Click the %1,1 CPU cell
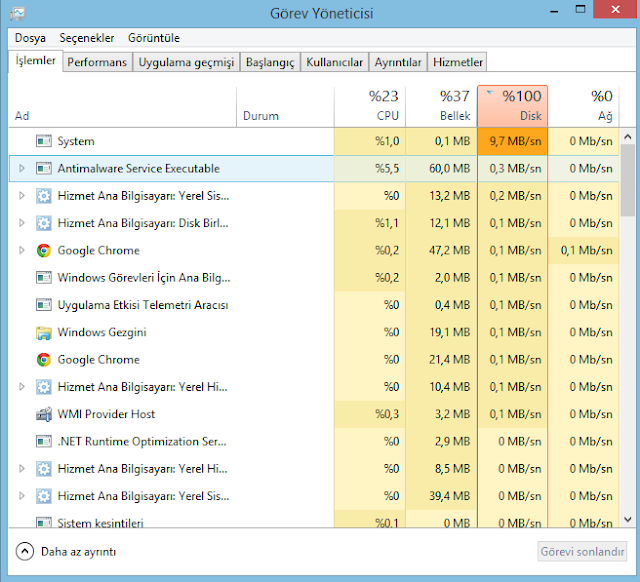This screenshot has width=640, height=582. (x=370, y=223)
